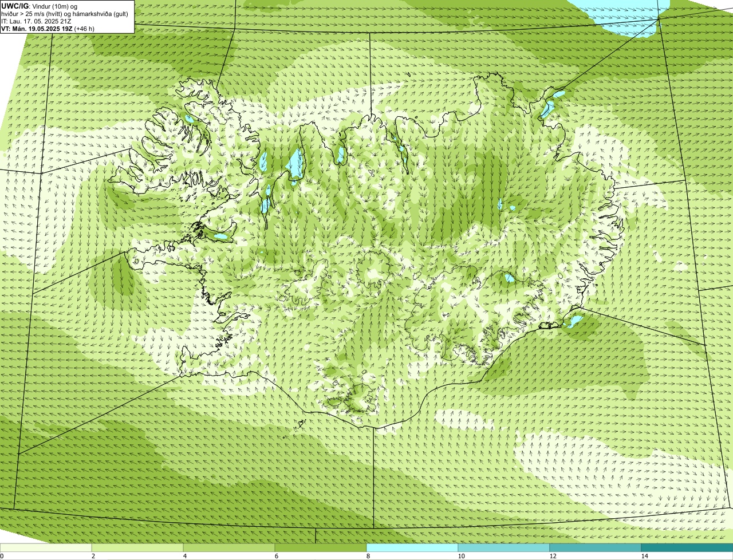The height and width of the screenshot is (560, 733).
Task: Click the '4' scale label
Action: coord(184,556)
